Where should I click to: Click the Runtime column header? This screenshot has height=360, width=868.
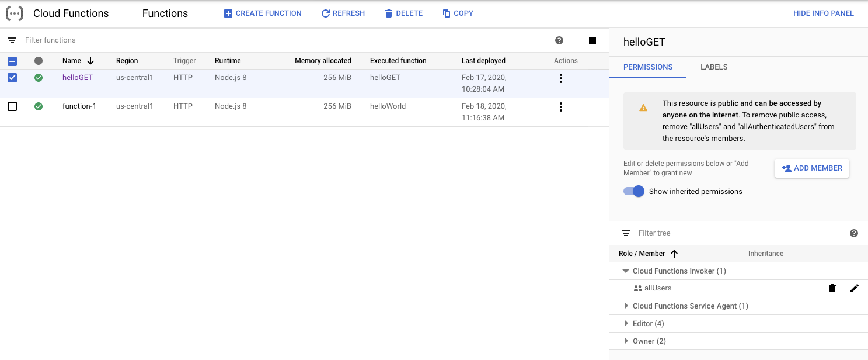[228, 61]
